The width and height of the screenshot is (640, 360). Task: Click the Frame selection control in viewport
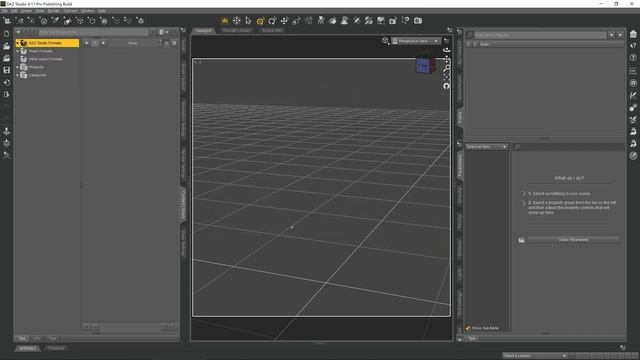pos(447,77)
